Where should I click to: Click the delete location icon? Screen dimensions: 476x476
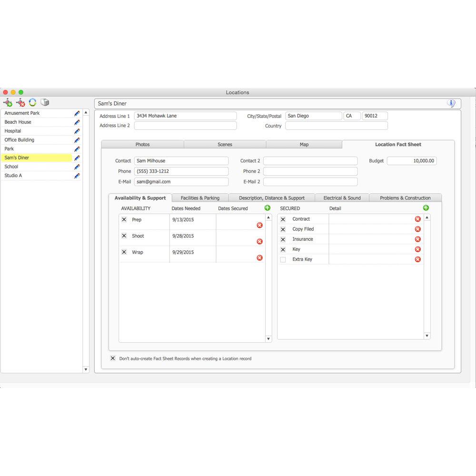20,102
